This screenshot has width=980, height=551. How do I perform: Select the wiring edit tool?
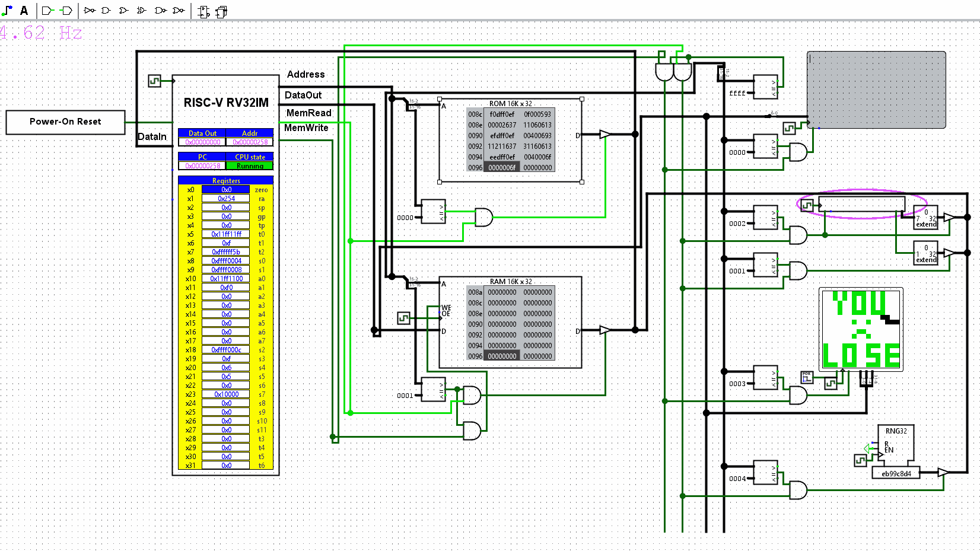pyautogui.click(x=7, y=10)
